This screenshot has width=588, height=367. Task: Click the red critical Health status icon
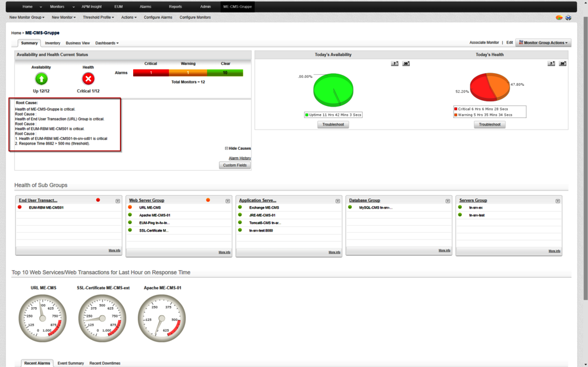88,79
